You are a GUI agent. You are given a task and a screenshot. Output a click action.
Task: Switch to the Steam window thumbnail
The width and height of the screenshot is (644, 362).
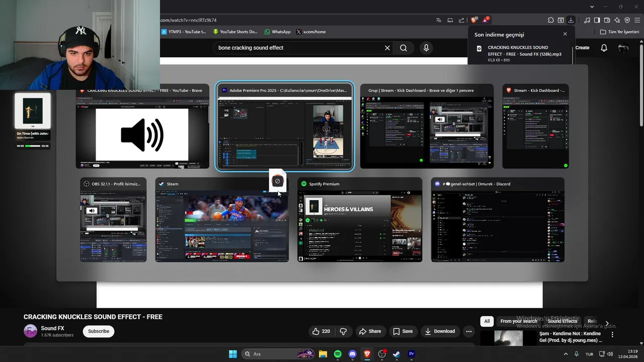222,220
